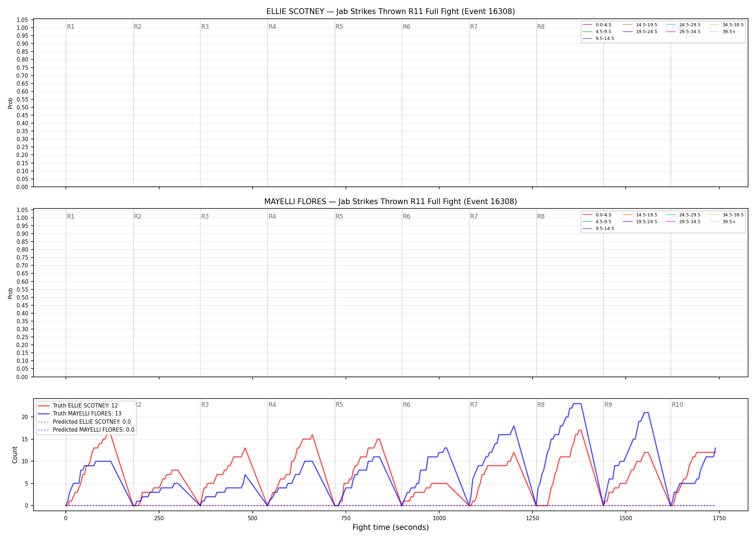Click the 1.00 tick on the MAYELLI FLORES Prob axis
This screenshot has height=540, width=756.
pyautogui.click(x=22, y=218)
